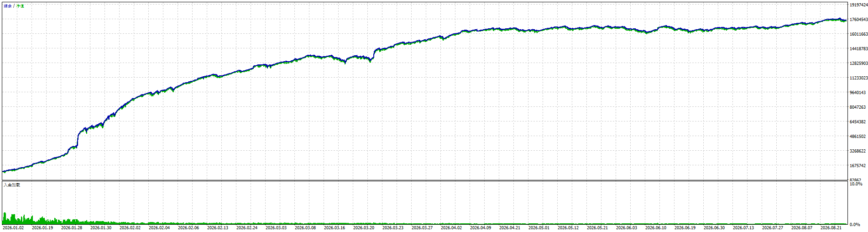
Task: Click date label 2026.04.02
Action: (451, 228)
